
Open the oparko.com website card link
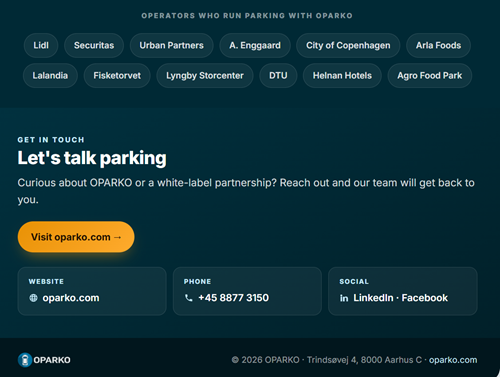coord(71,298)
